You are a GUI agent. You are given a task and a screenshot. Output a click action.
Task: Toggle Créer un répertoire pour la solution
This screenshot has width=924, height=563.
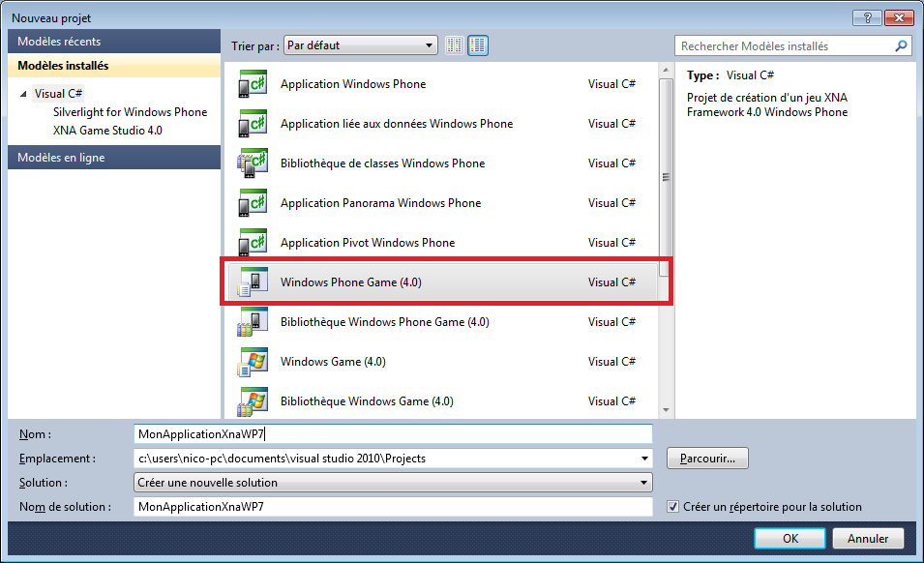pos(673,507)
